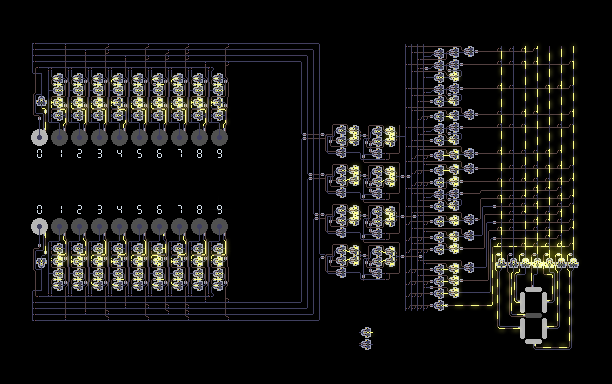Select the upper isolated gate below adders
612x384 pixels.
pos(366,332)
